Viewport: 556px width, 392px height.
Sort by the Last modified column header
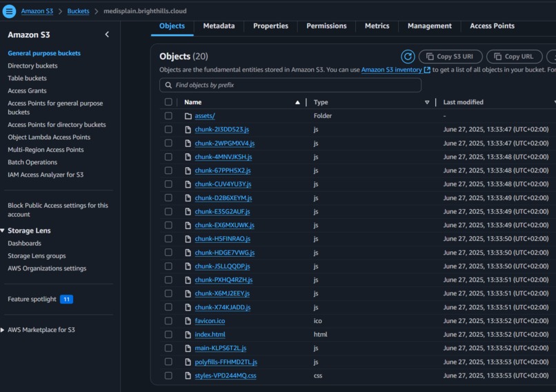(463, 102)
